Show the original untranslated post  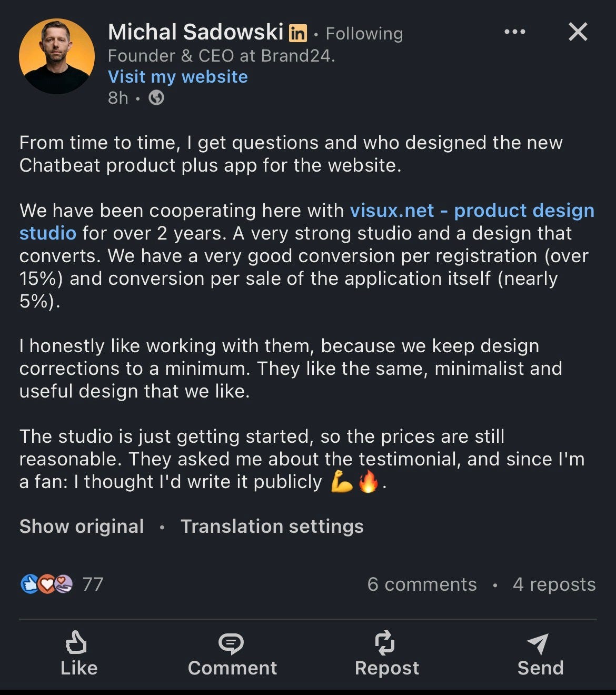(x=81, y=527)
